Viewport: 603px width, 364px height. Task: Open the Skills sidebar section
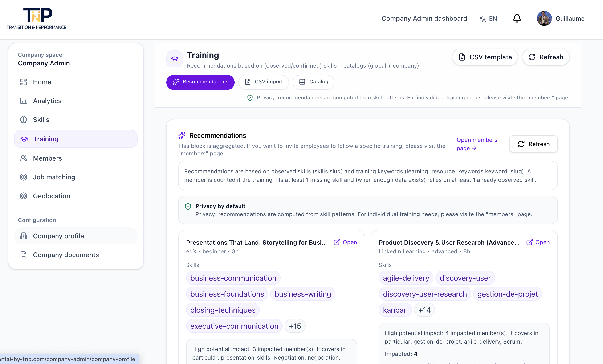pos(41,120)
